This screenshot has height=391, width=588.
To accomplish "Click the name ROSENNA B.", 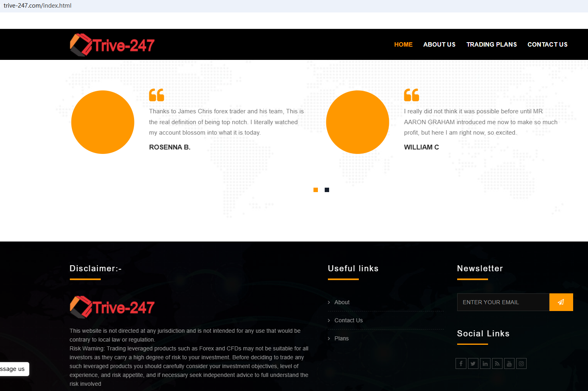I will pos(170,147).
